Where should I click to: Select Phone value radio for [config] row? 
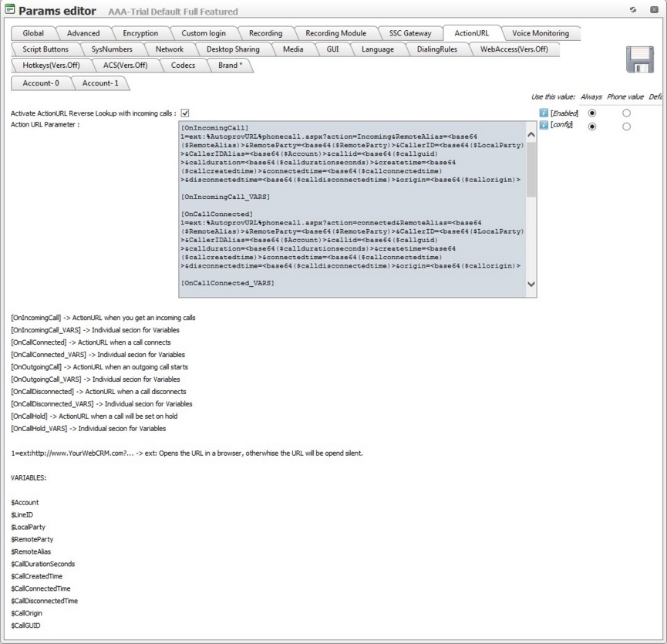click(x=626, y=126)
